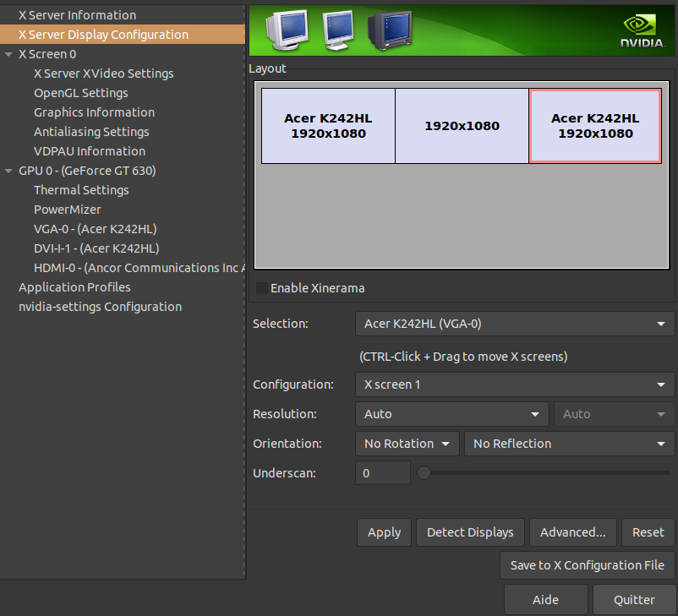Viewport: 678px width, 616px height.
Task: Open the PowerMizer settings page
Action: coord(67,210)
